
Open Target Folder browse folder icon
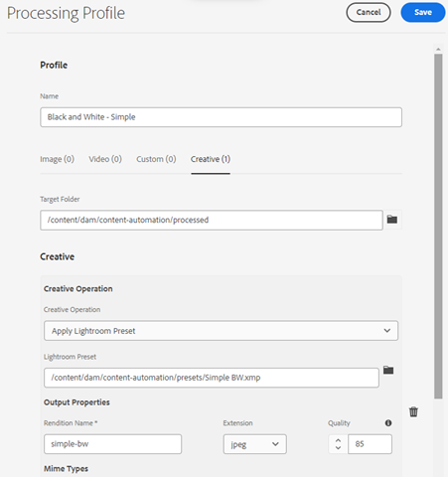392,220
